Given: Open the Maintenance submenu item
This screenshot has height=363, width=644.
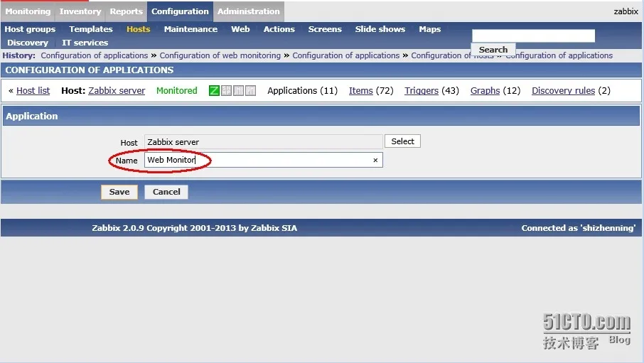Looking at the screenshot, I should (190, 29).
